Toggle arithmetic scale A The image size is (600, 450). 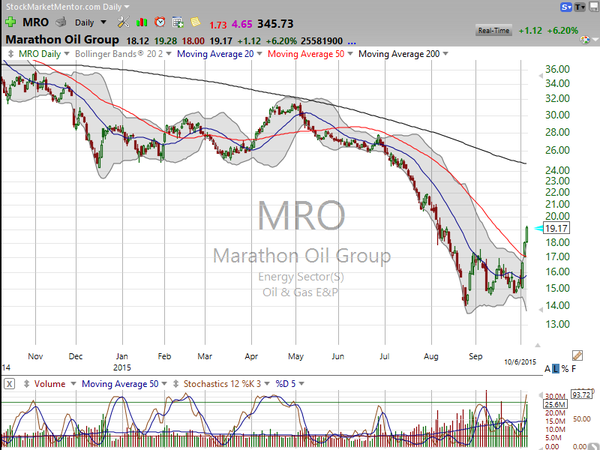pos(548,369)
